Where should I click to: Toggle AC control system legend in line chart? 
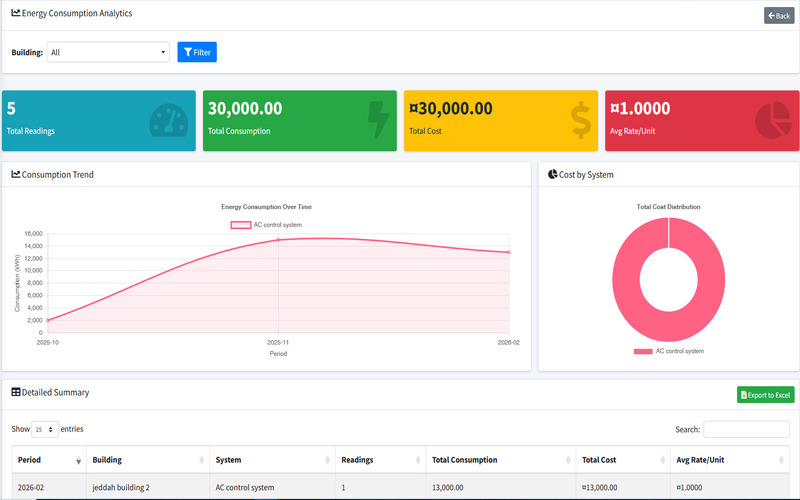click(266, 224)
